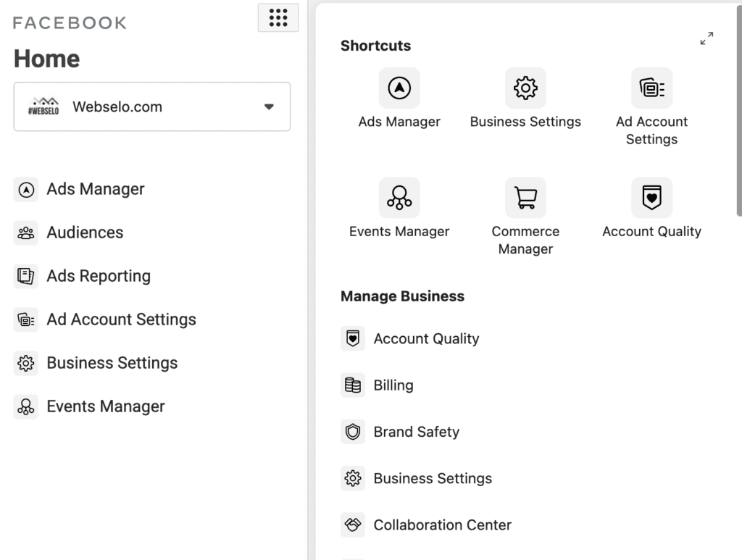742x560 pixels.
Task: Open Ads Reporting in left sidebar
Action: (99, 276)
